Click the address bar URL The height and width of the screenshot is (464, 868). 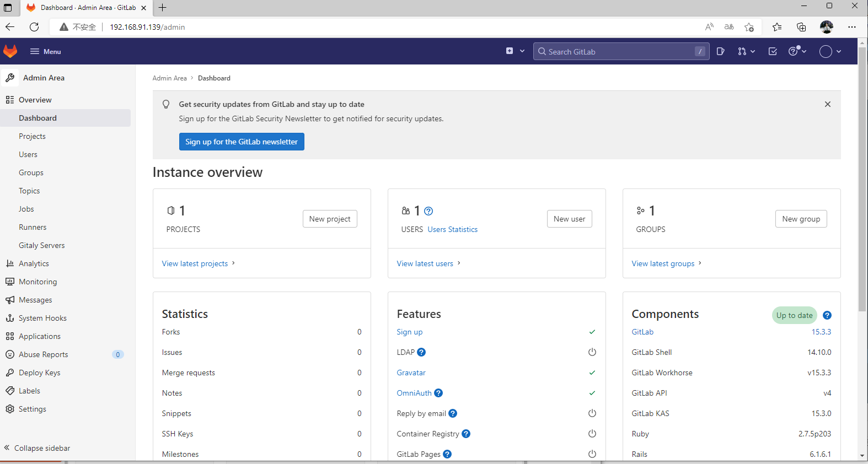pos(147,27)
